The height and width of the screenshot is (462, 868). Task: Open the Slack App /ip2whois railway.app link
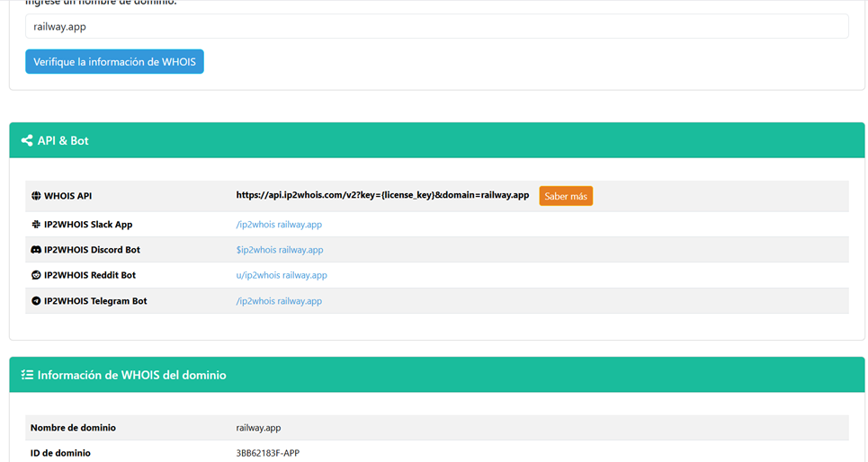click(x=279, y=224)
